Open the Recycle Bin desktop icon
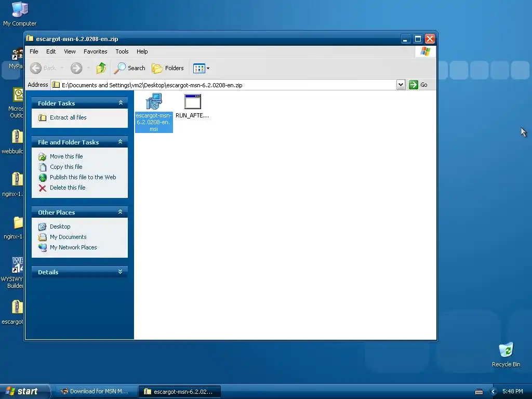 (506, 355)
